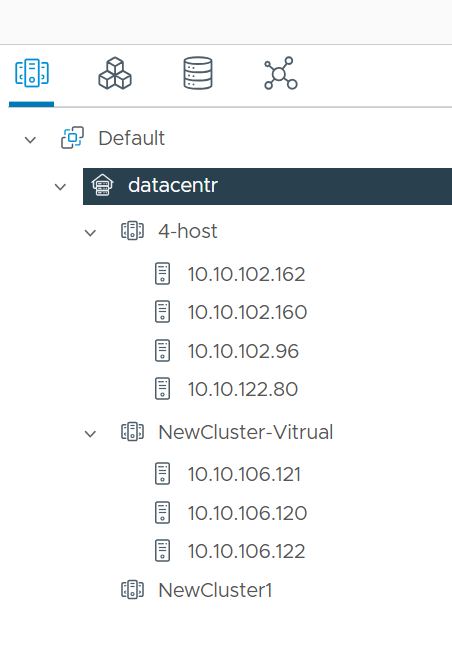Click the Default vCenter icon
Screen dimensions: 452x652
[72, 138]
